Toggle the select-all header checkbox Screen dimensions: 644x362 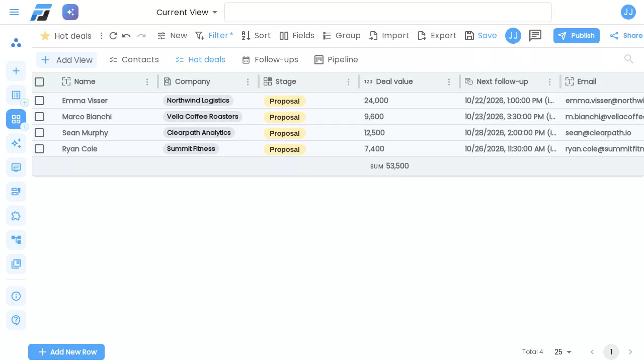click(39, 82)
